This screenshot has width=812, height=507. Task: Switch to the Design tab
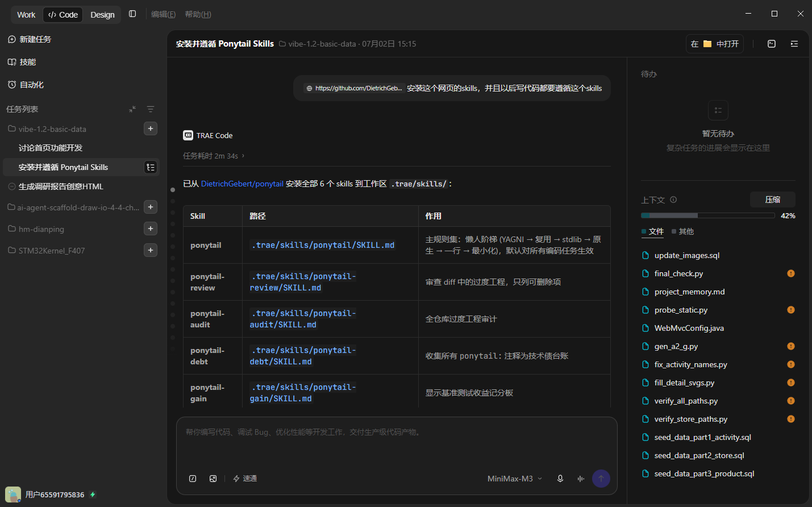click(102, 15)
